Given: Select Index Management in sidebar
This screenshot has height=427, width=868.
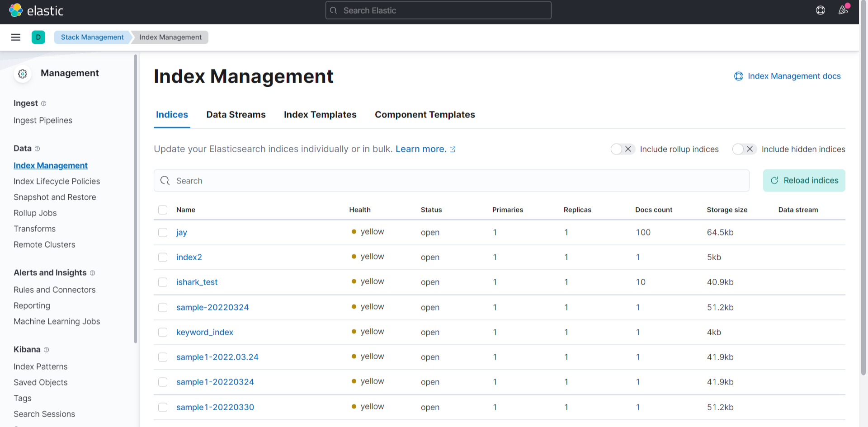Looking at the screenshot, I should tap(51, 165).
